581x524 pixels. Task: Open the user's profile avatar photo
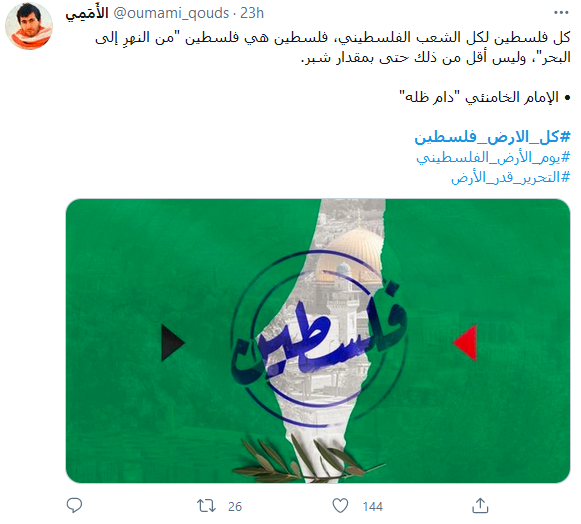tap(29, 26)
